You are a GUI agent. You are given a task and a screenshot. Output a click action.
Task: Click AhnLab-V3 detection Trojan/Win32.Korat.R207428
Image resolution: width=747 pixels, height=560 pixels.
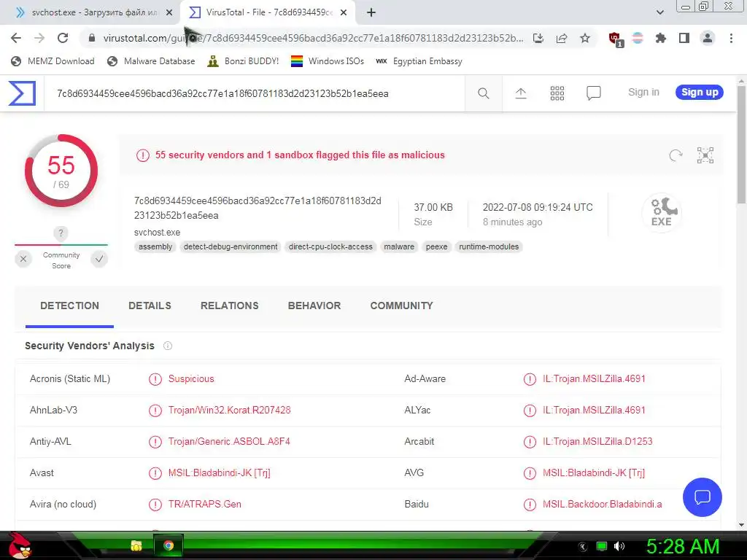(x=229, y=410)
